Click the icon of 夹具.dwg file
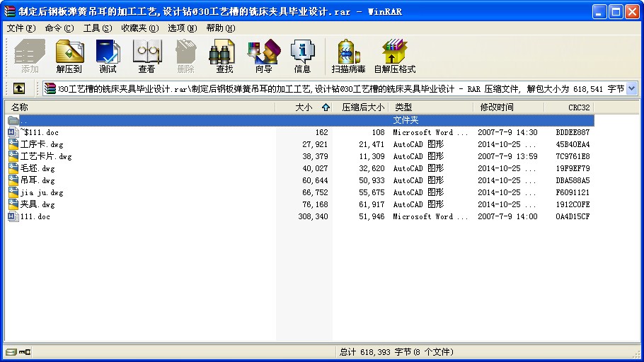The image size is (644, 362). coord(13,204)
